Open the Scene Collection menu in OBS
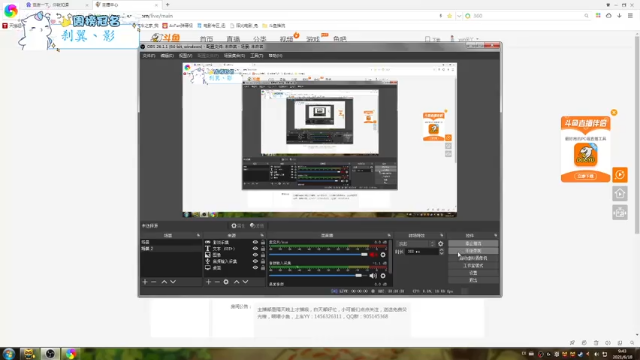Screen dimensions: 640x360 pyautogui.click(x=234, y=56)
